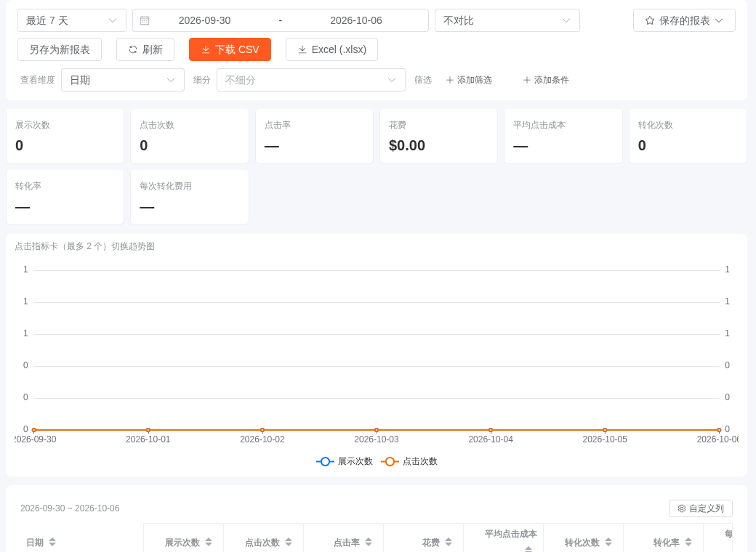
Task: Click chart data point at 2026-10-05
Action: tap(605, 430)
